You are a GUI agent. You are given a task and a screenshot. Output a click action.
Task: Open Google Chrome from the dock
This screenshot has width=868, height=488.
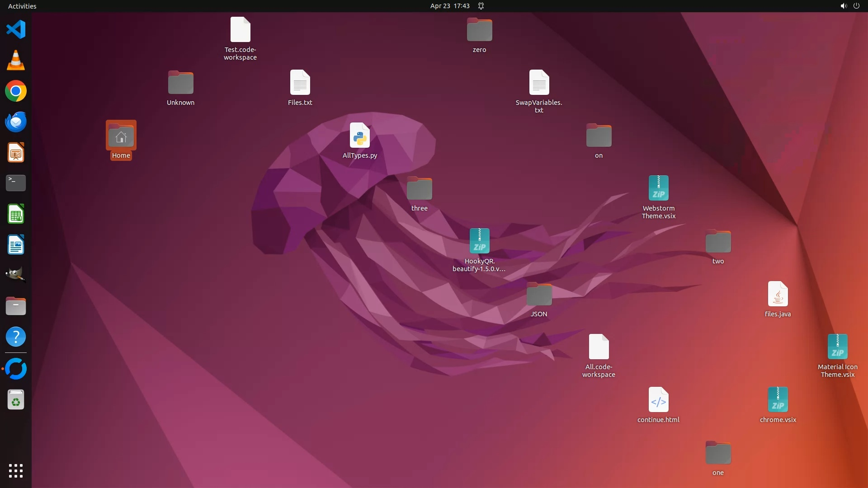(x=16, y=91)
